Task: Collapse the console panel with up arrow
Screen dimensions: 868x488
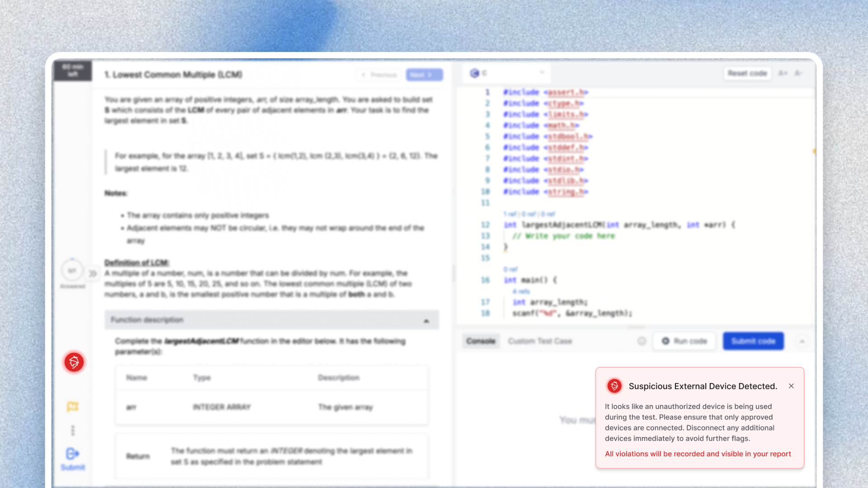Action: pos(802,341)
